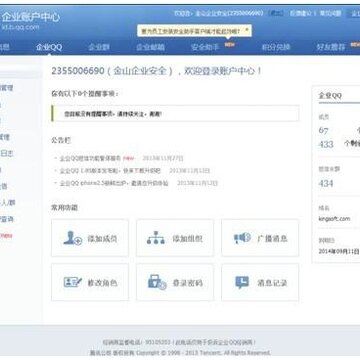Open the 企业QQ 1.85 version announcement

point(110,171)
